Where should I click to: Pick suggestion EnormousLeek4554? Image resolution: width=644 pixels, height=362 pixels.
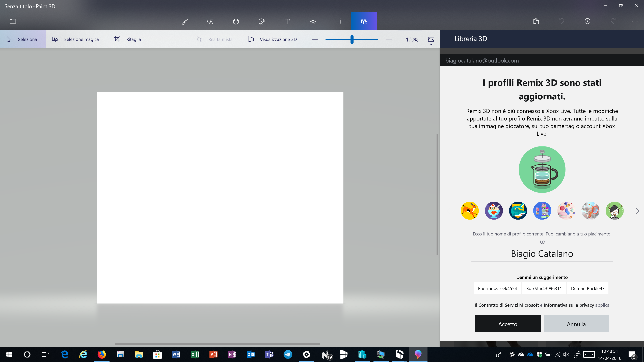click(497, 289)
